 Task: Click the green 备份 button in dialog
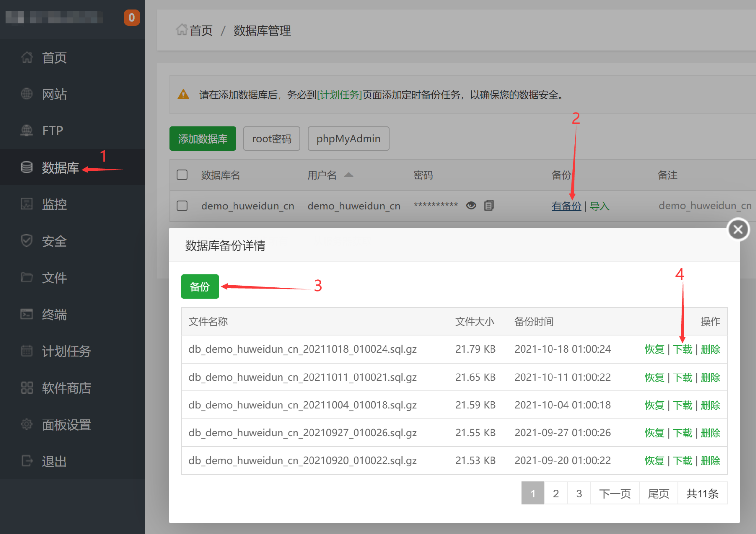(200, 287)
